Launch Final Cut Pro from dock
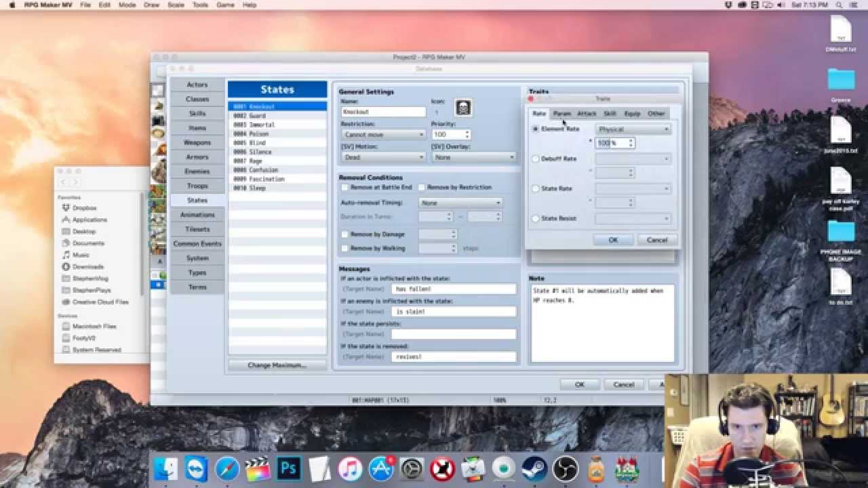Image resolution: width=868 pixels, height=488 pixels. pos(258,469)
